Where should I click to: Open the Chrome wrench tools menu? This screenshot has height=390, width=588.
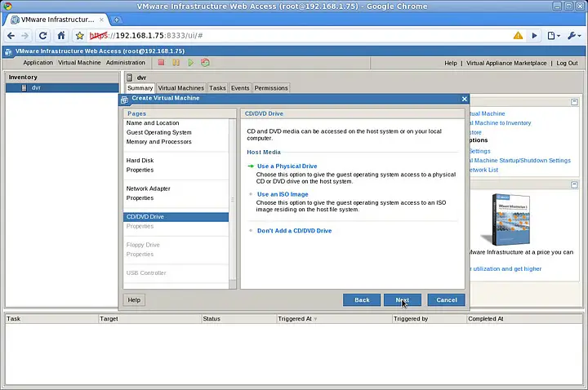click(x=574, y=36)
